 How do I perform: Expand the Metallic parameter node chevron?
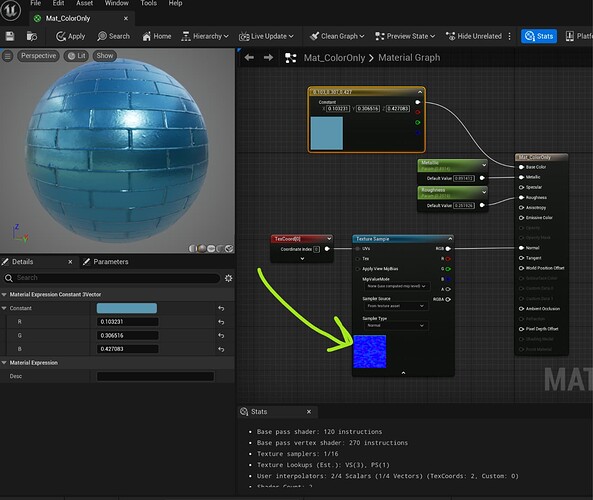point(484,165)
